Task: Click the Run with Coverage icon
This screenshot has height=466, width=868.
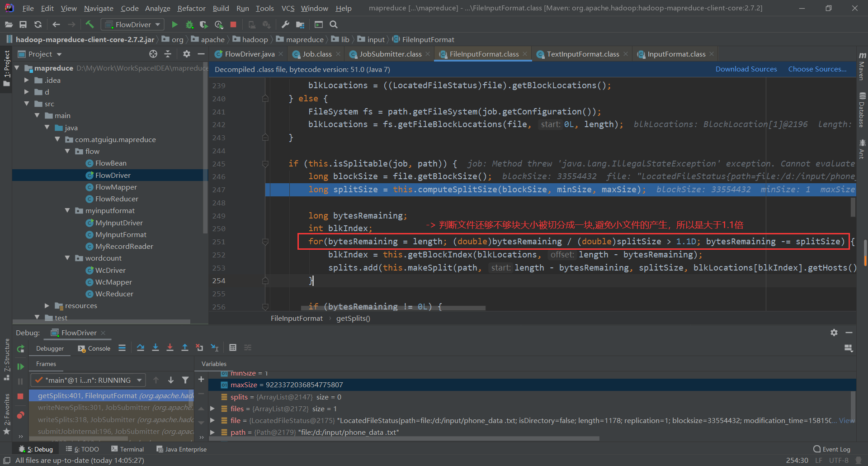Action: tap(204, 24)
